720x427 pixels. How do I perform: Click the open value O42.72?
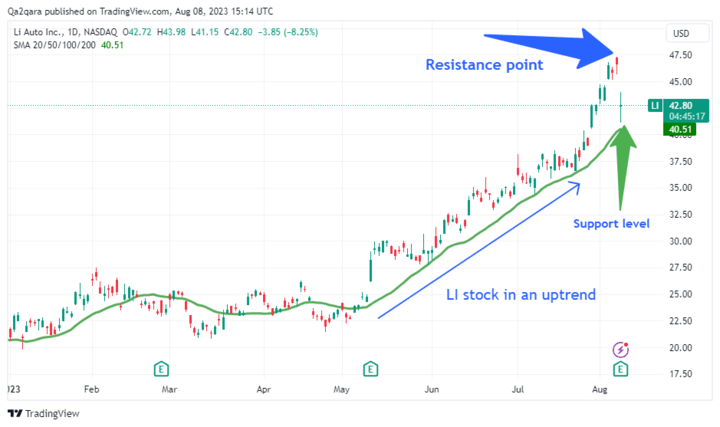(137, 32)
